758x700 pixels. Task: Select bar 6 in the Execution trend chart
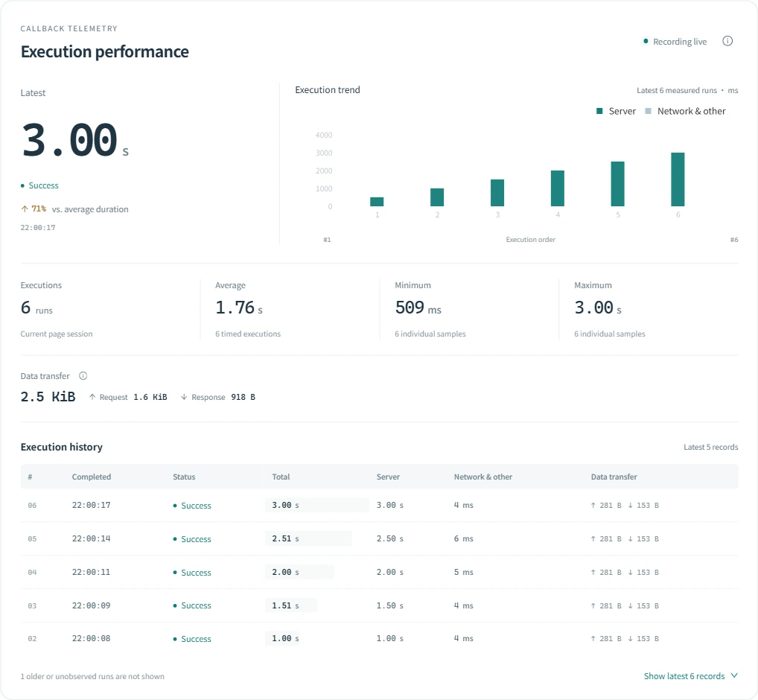tap(678, 179)
